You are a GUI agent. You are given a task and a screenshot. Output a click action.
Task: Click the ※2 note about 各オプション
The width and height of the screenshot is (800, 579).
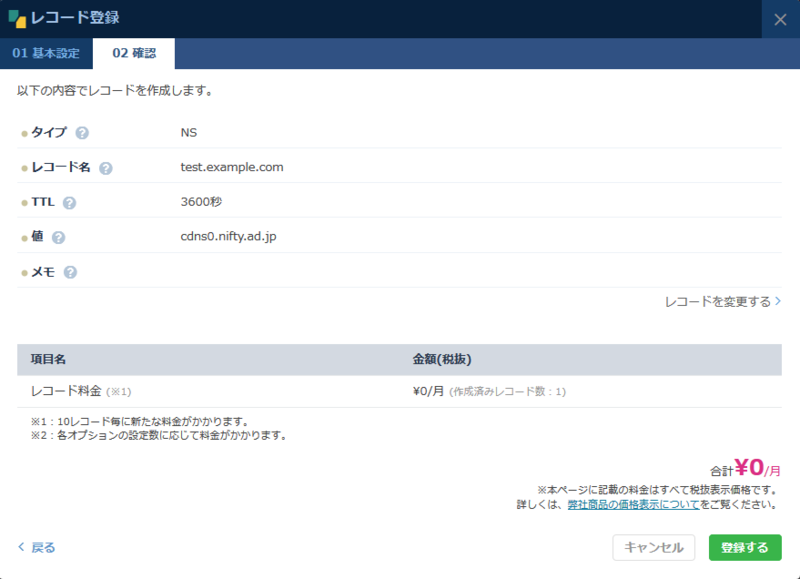[160, 435]
